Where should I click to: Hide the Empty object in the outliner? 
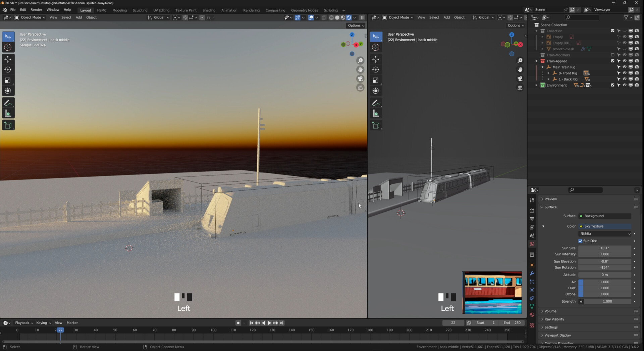point(625,37)
